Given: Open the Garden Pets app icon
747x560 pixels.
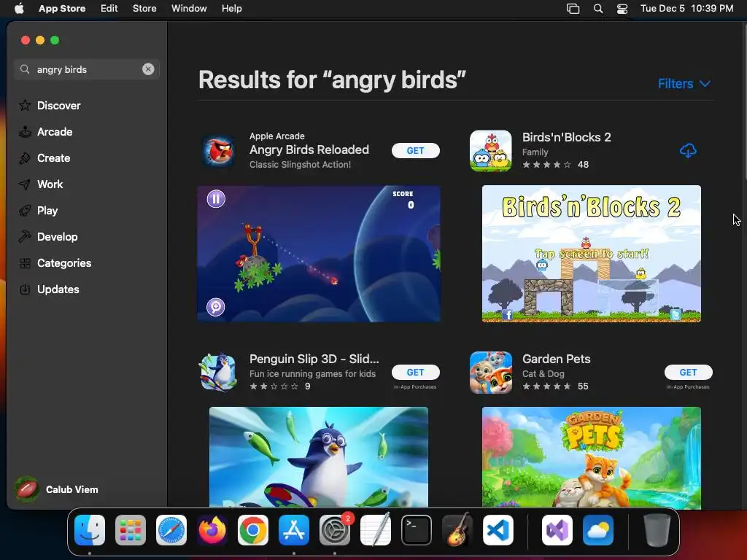Looking at the screenshot, I should click(491, 373).
